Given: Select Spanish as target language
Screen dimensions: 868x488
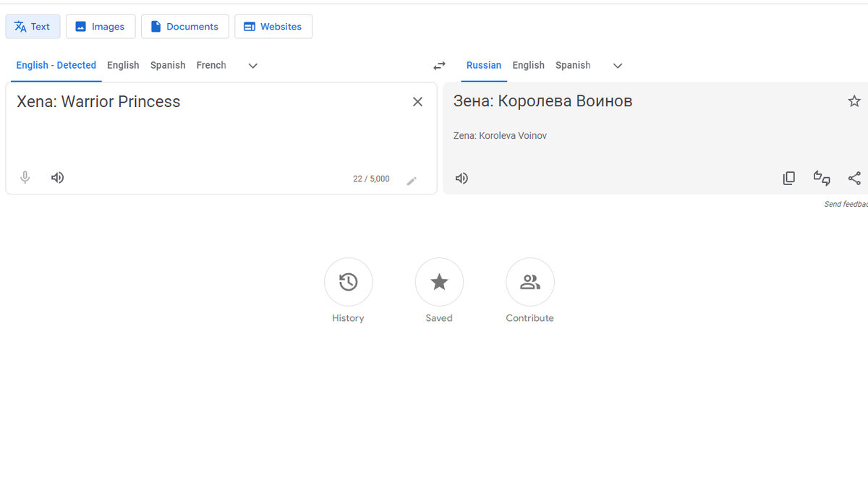Looking at the screenshot, I should click(x=573, y=65).
